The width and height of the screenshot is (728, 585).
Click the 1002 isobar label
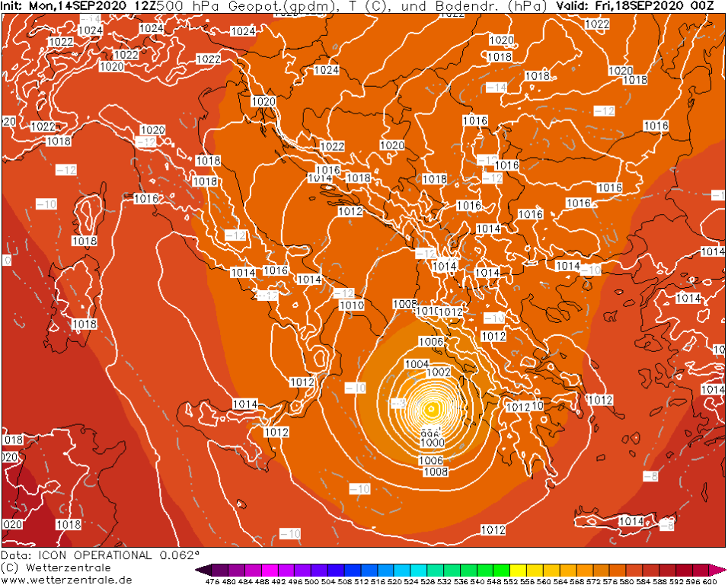coord(438,372)
